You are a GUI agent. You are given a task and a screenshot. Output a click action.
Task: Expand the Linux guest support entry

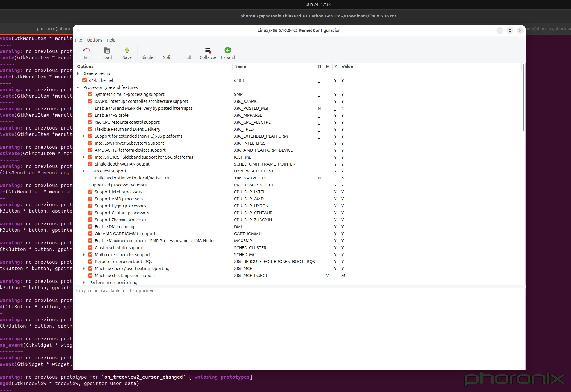pos(84,171)
